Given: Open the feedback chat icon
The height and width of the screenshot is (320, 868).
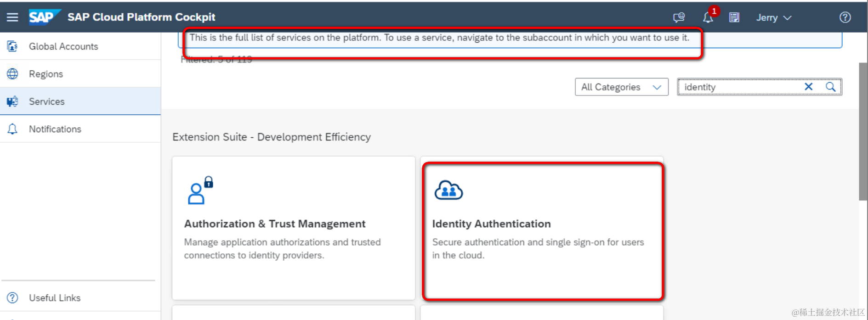Looking at the screenshot, I should coord(679,17).
